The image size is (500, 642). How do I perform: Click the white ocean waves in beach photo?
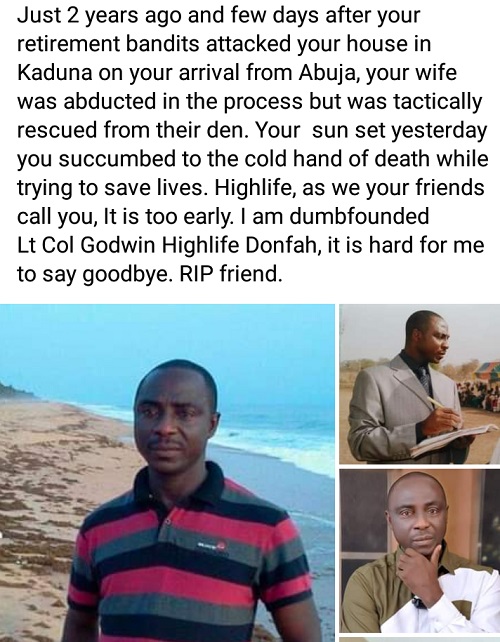[278, 438]
